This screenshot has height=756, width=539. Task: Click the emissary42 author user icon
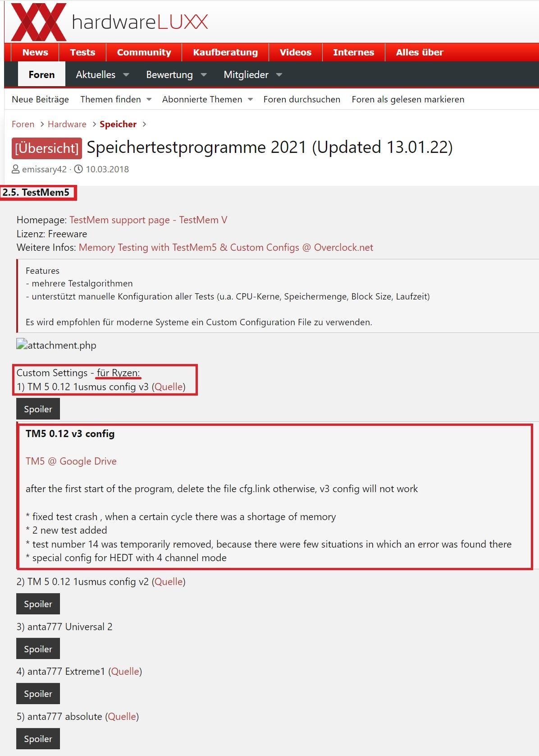[16, 169]
